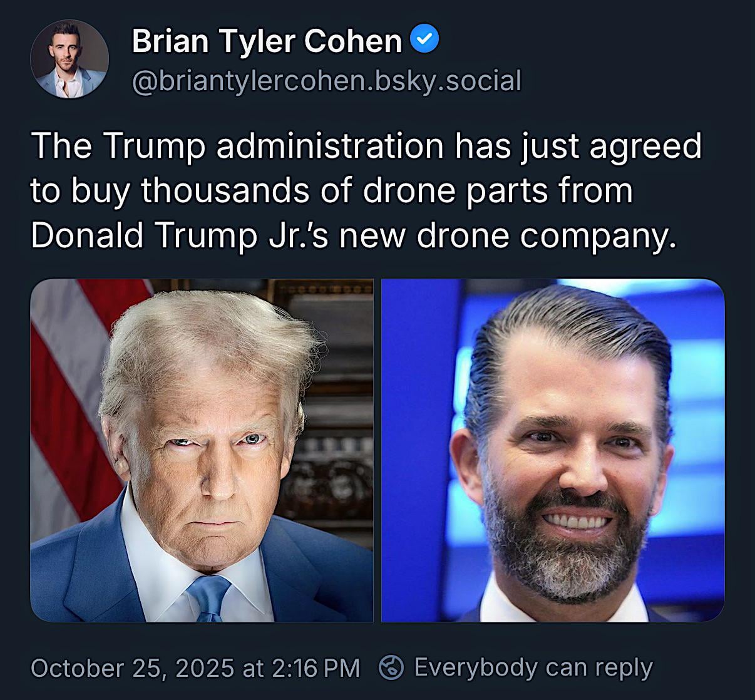Click the first line of the post text
Image resolution: width=755 pixels, height=700 pixels.
pos(366,145)
